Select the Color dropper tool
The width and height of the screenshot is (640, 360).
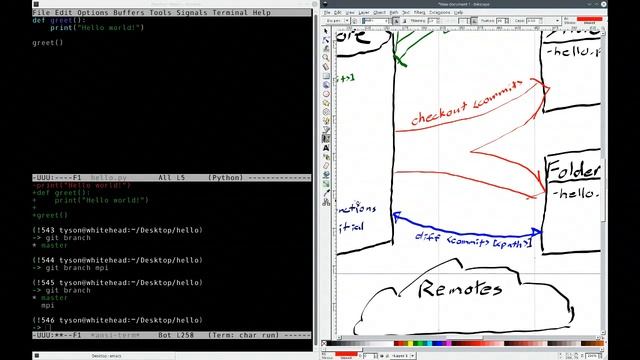pos(326,193)
